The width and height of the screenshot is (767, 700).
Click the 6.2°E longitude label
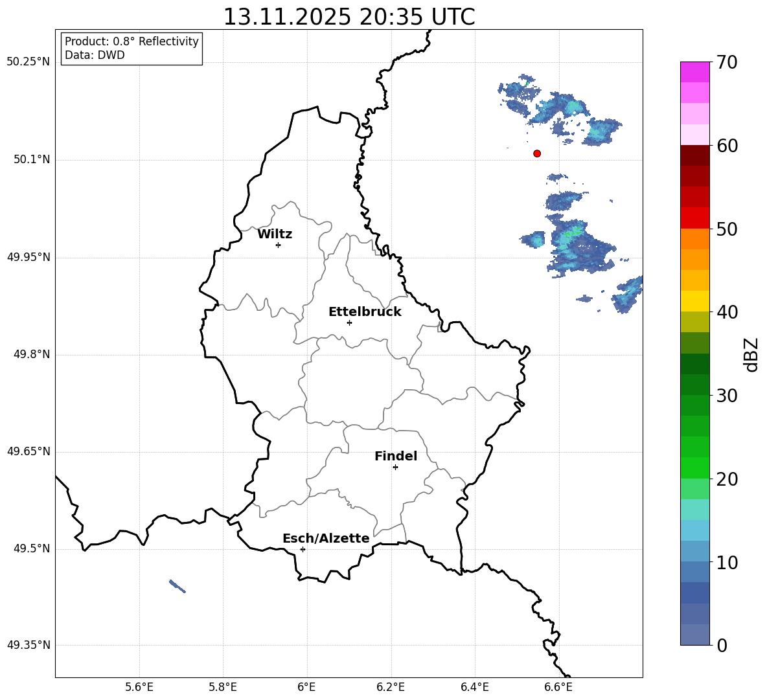391,687
